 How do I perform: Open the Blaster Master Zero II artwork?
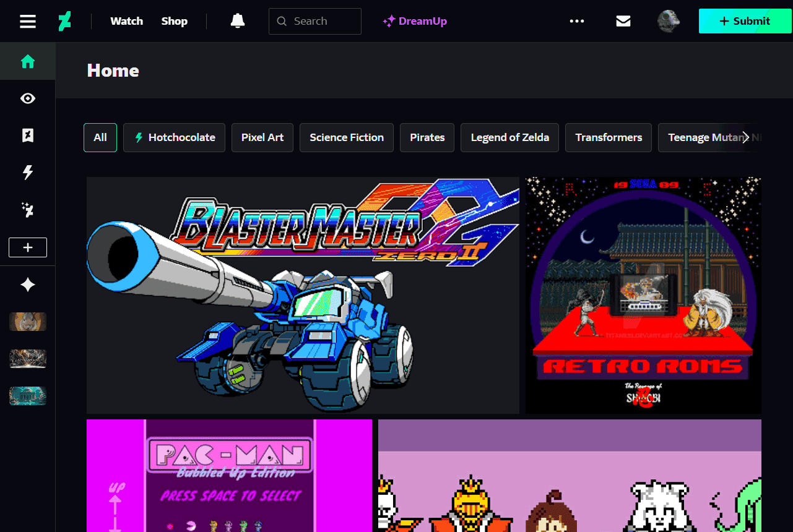click(x=303, y=295)
